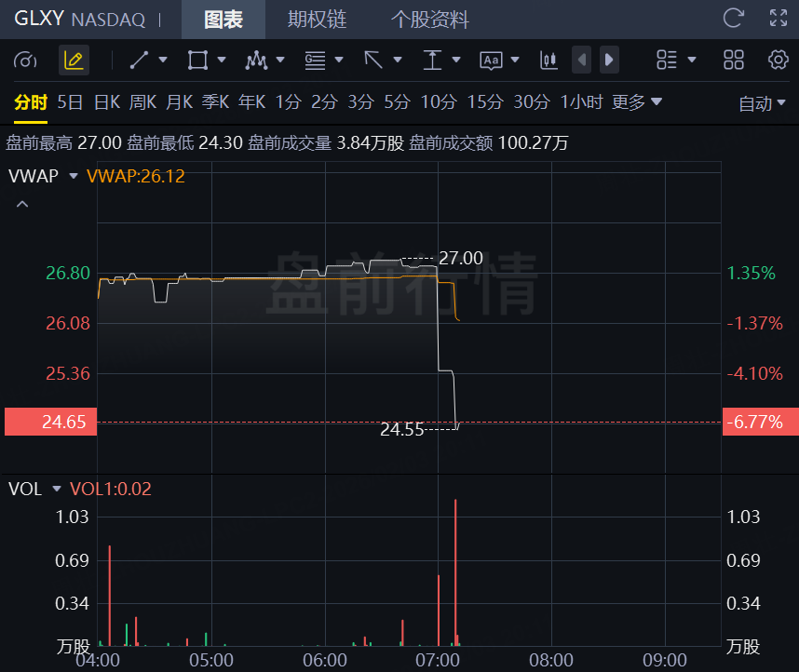This screenshot has width=799, height=672.
Task: Expand chart to fullscreen view
Action: [779, 18]
